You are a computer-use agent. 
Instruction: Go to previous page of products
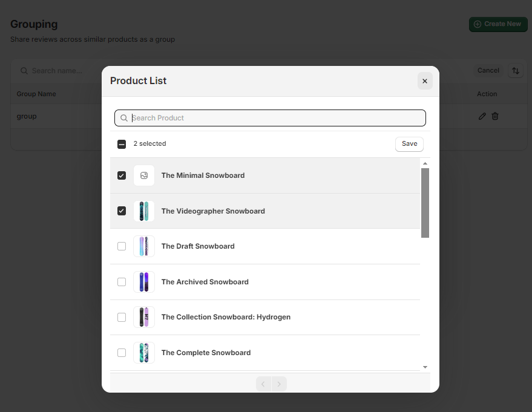click(263, 384)
